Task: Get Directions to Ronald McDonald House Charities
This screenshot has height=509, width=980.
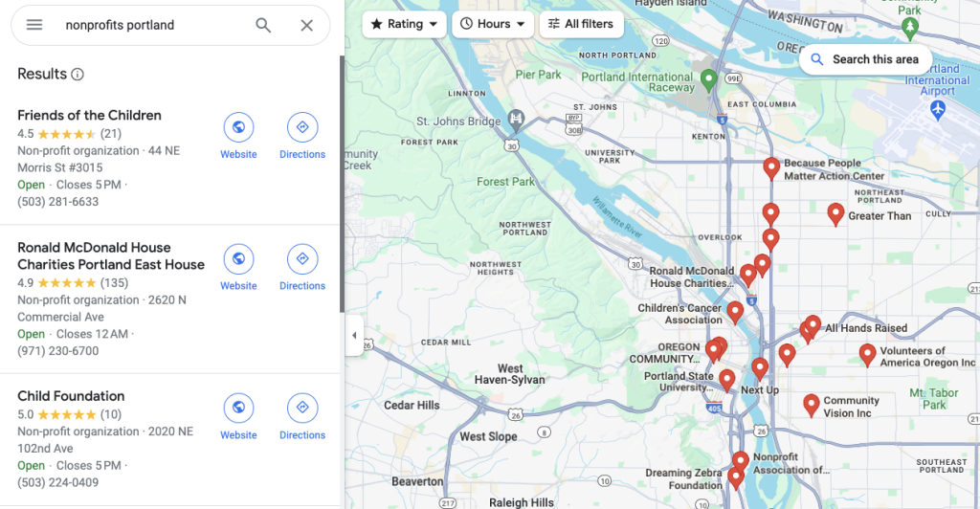Action: coord(301,268)
